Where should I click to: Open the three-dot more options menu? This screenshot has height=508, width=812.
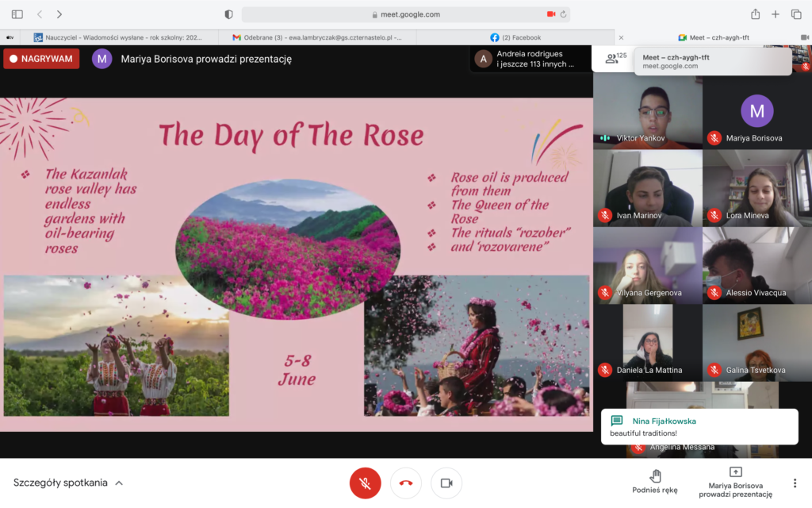tap(795, 483)
